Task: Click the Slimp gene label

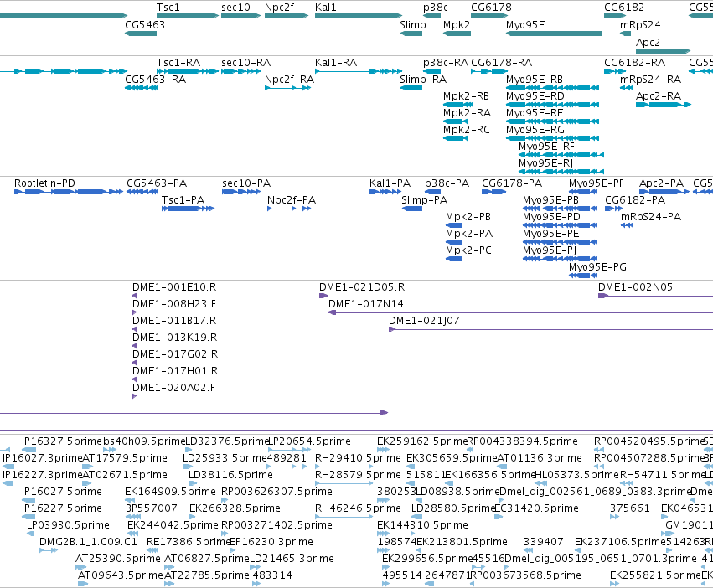Action: tap(413, 25)
